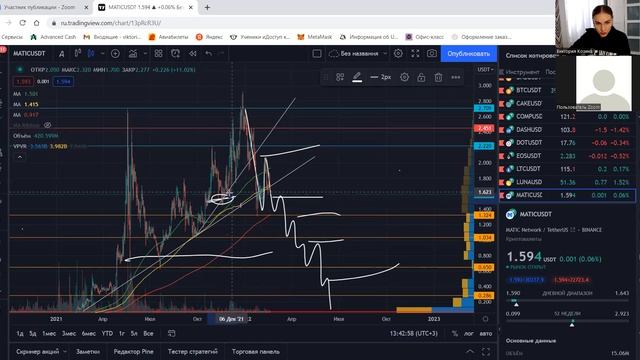Open the Indicators chart icon
The image size is (640, 360).
(x=133, y=53)
